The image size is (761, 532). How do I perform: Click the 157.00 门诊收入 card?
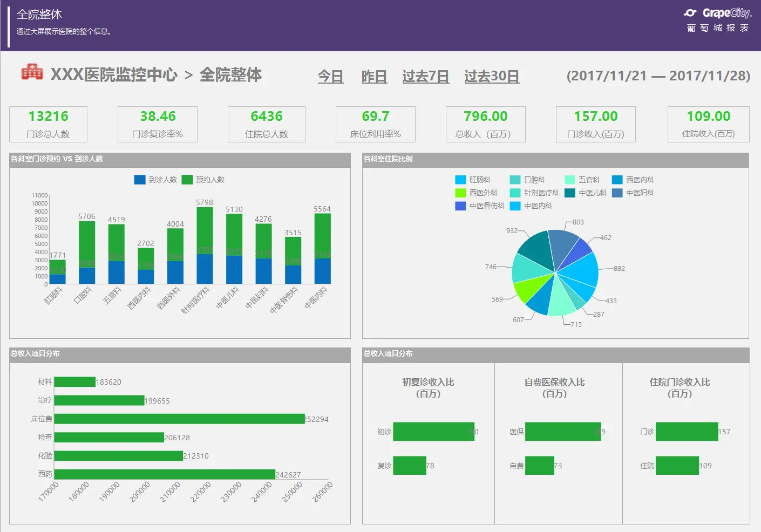[596, 124]
